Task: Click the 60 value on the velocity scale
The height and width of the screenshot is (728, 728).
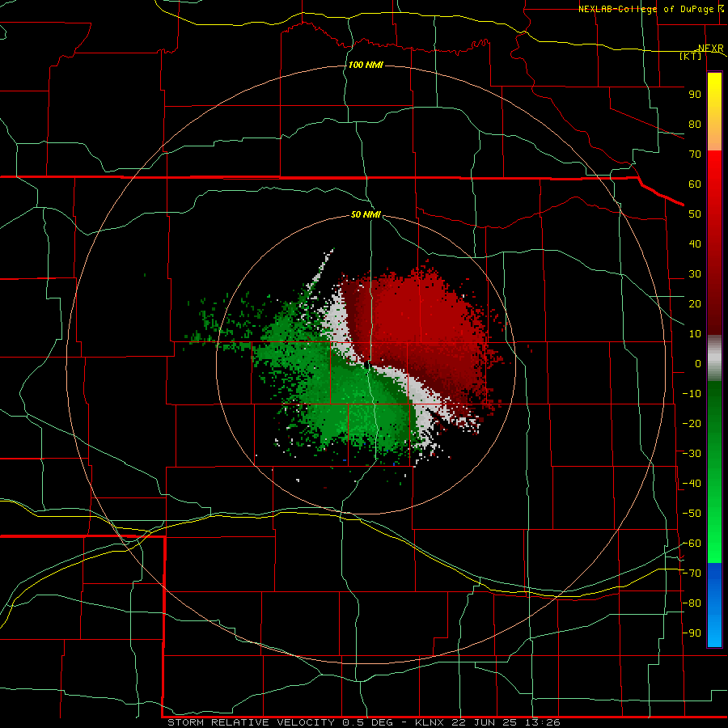Action: pos(695,184)
